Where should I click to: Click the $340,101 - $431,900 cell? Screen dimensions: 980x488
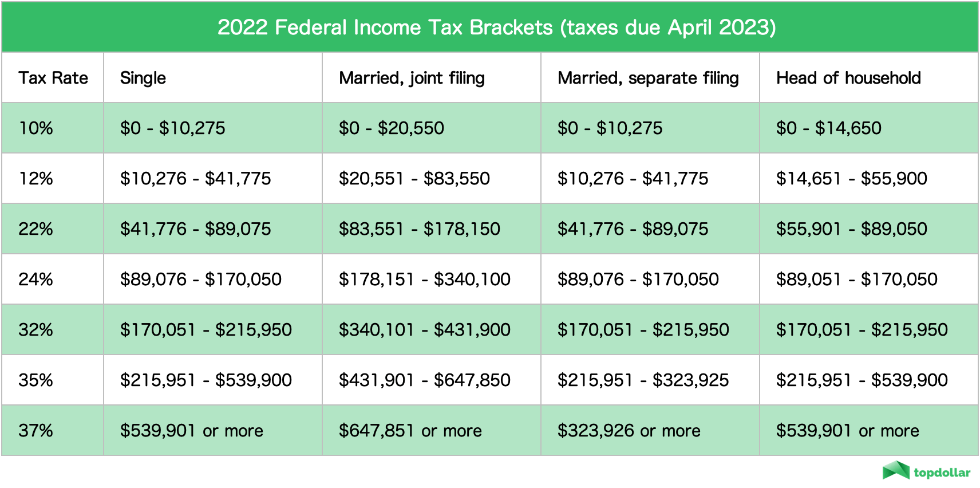coord(424,330)
